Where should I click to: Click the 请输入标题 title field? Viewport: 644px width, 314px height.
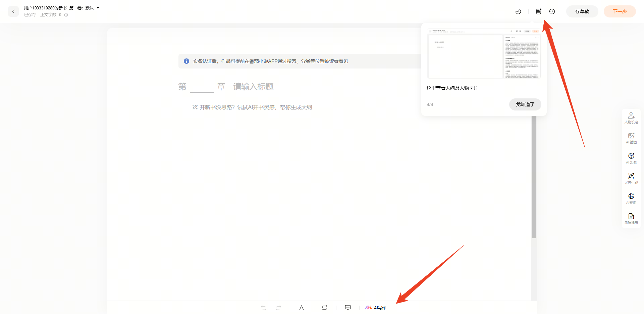254,87
